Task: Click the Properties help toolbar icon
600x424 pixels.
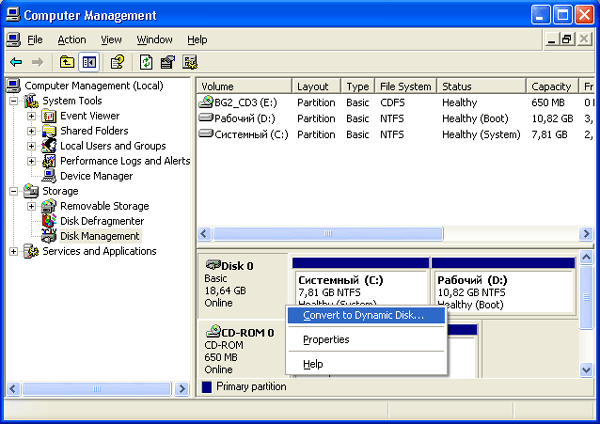Action: (x=117, y=62)
